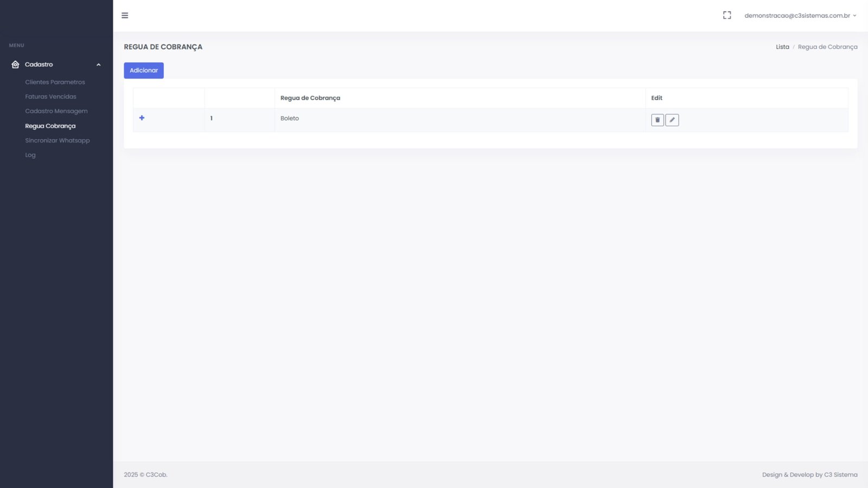Open Clientes Parametros in the sidebar

pos(55,82)
